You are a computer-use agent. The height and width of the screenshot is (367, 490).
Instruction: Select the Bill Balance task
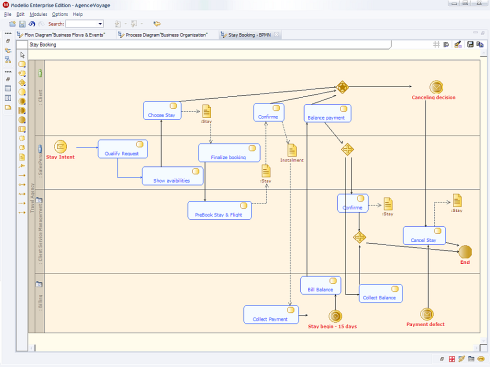coord(321,285)
